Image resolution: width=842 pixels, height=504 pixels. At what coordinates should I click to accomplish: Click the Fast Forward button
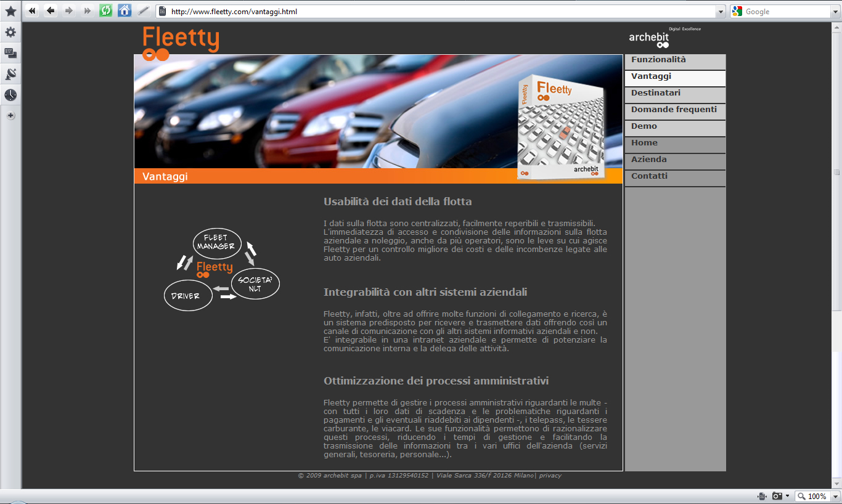(88, 11)
